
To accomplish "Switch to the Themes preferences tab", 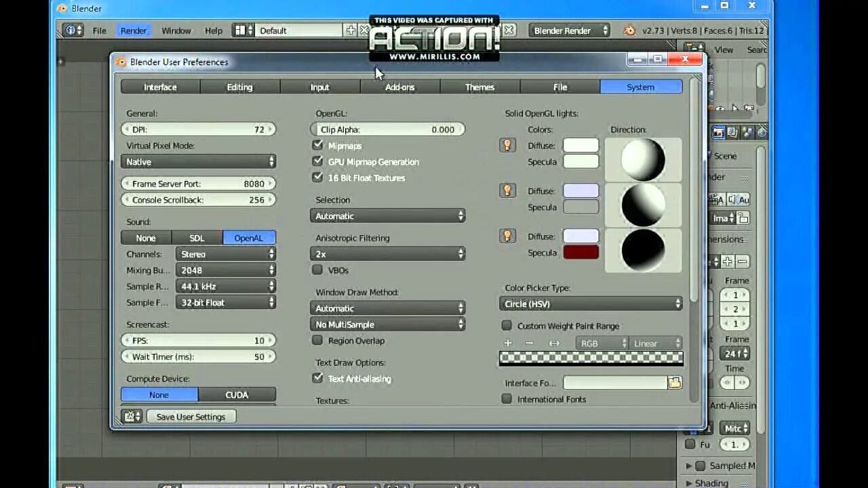I will point(480,87).
